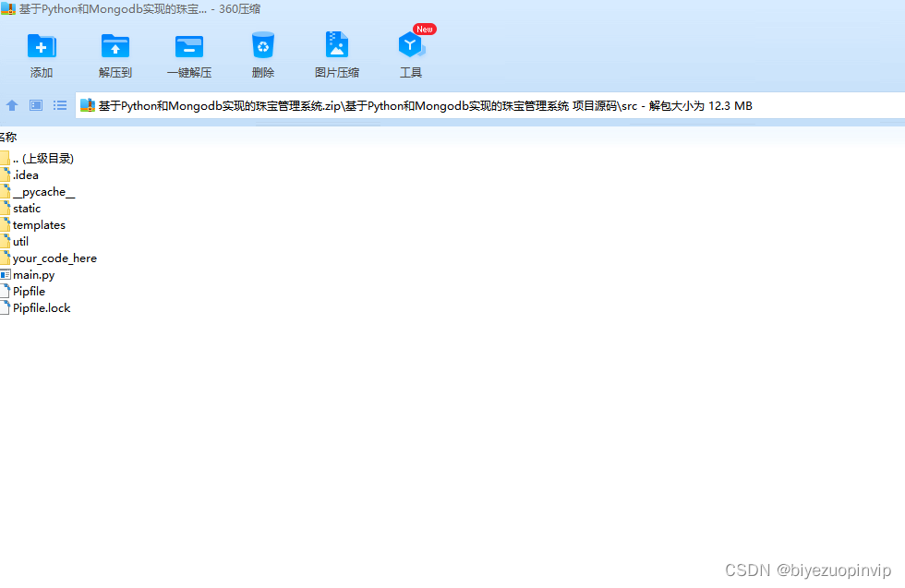Open the your_code_here folder
The height and width of the screenshot is (588, 905).
coord(54,258)
